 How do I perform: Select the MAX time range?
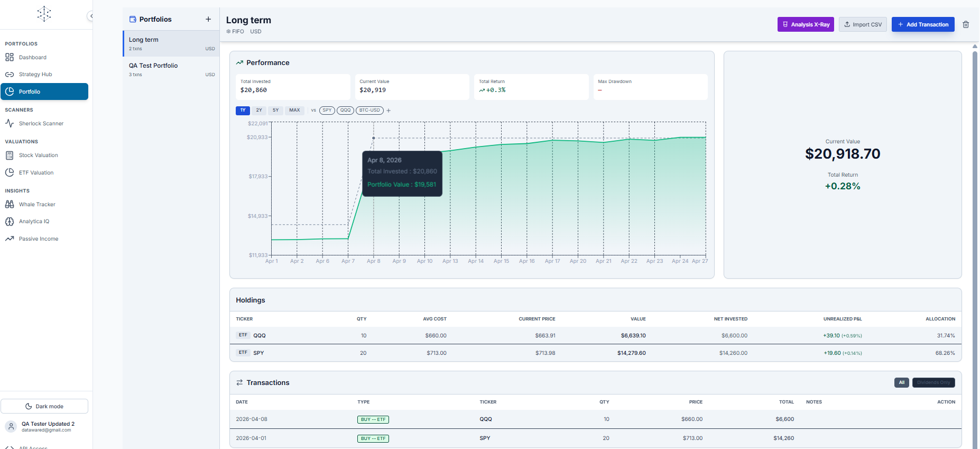pos(294,111)
